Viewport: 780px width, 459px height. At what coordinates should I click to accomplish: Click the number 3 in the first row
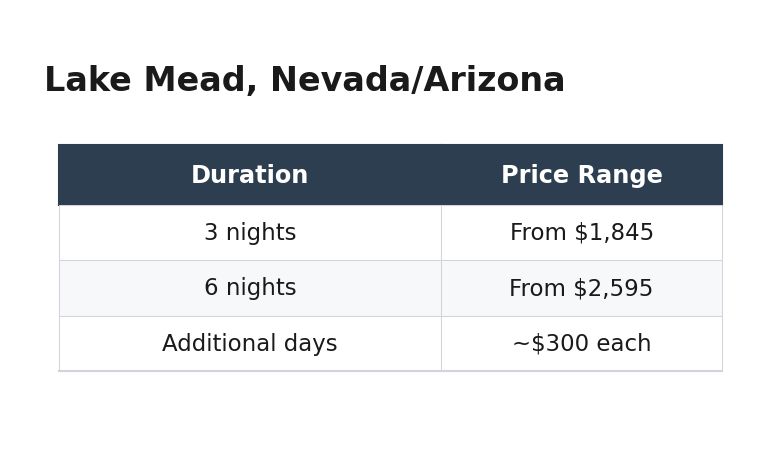point(211,233)
